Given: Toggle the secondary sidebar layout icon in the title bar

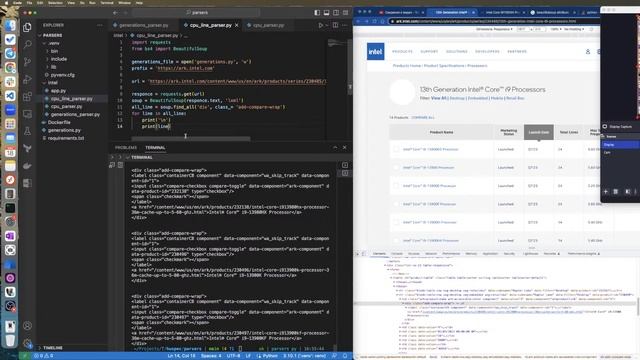Looking at the screenshot, I should pos(336,13).
